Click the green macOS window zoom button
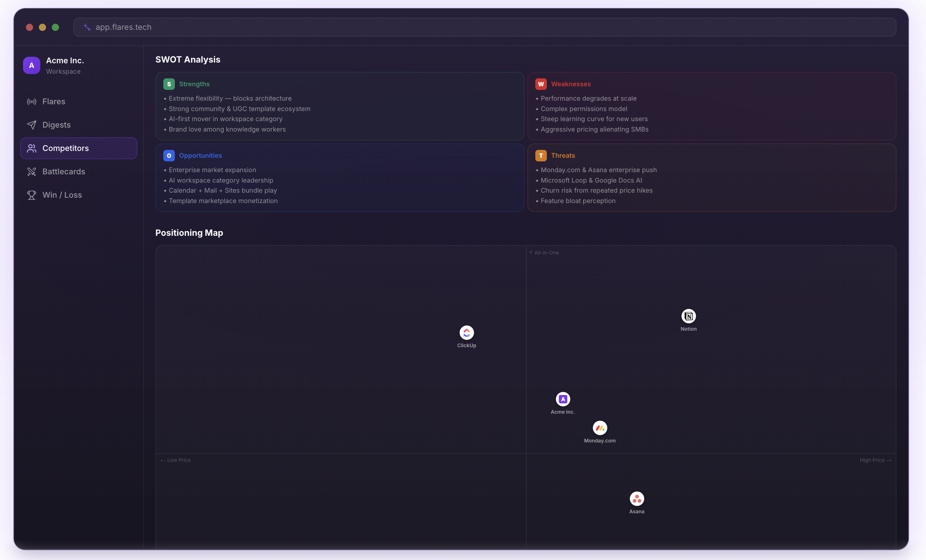The width and height of the screenshot is (926, 560). [x=55, y=27]
